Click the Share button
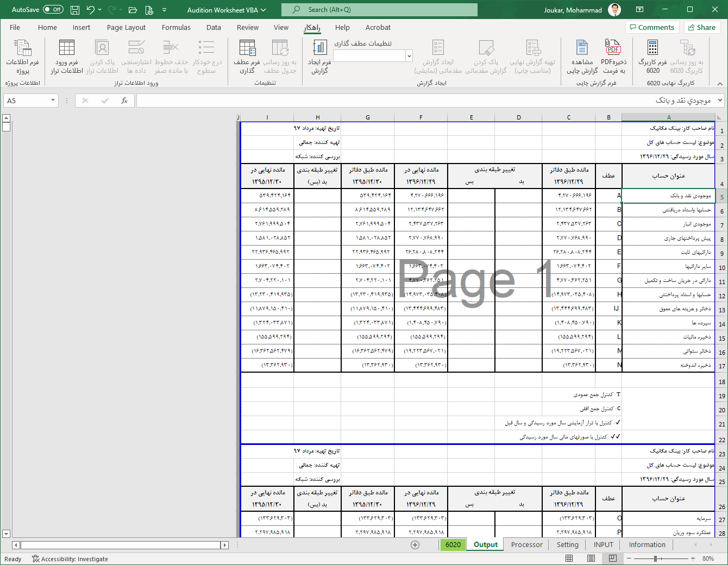 702,27
